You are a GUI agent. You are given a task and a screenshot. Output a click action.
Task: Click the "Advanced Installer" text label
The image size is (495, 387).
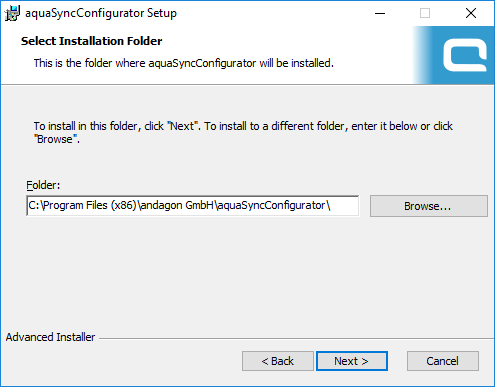(x=50, y=337)
